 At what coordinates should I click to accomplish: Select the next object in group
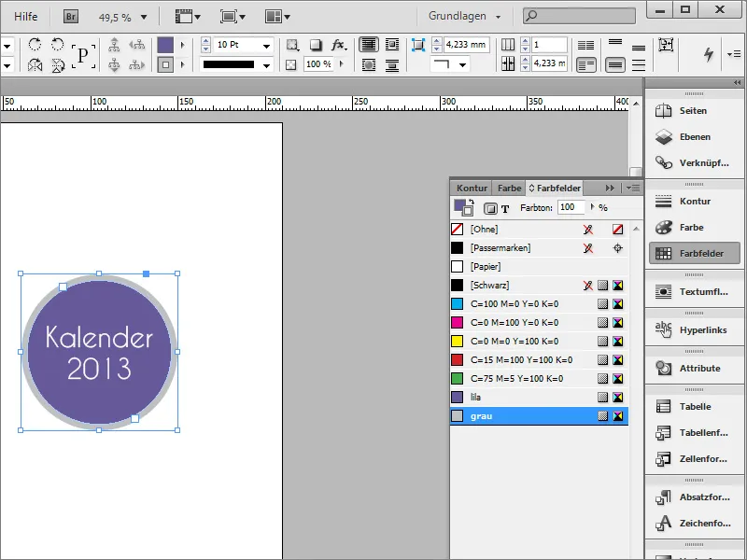[136, 64]
